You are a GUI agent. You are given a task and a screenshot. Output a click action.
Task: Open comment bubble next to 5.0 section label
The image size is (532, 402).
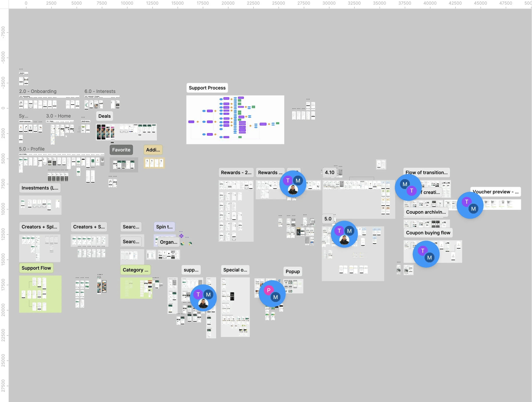coord(344,234)
